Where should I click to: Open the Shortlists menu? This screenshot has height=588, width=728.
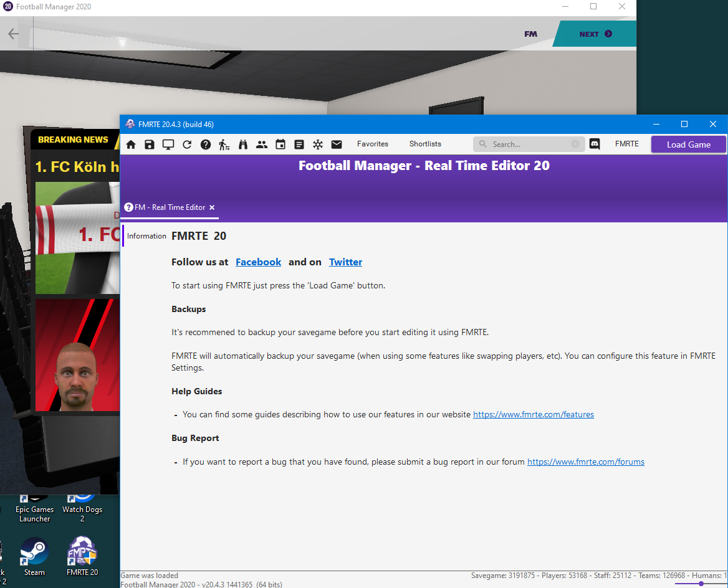coord(425,144)
